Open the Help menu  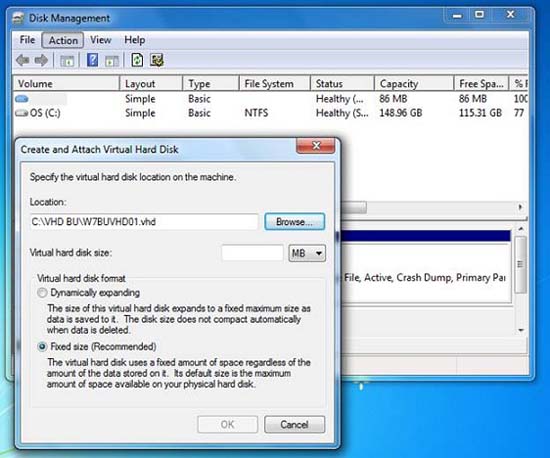[135, 40]
